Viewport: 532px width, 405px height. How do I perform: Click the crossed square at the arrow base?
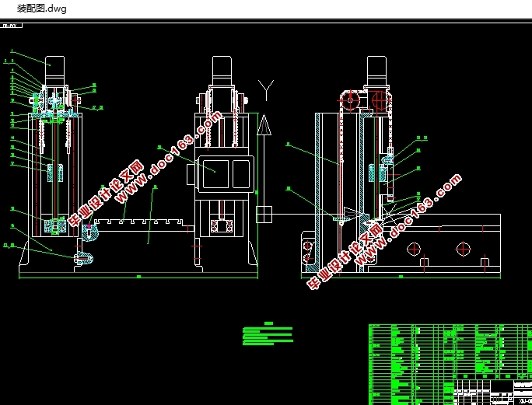click(264, 215)
